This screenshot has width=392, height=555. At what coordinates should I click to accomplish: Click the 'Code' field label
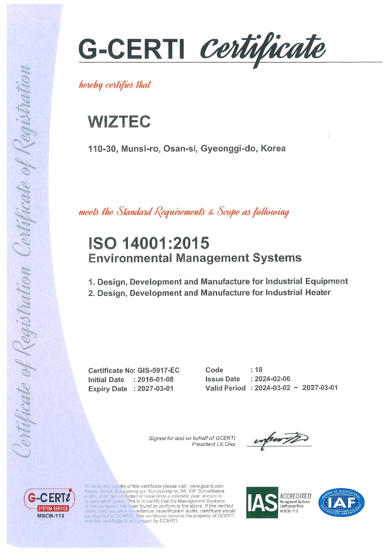pyautogui.click(x=214, y=370)
